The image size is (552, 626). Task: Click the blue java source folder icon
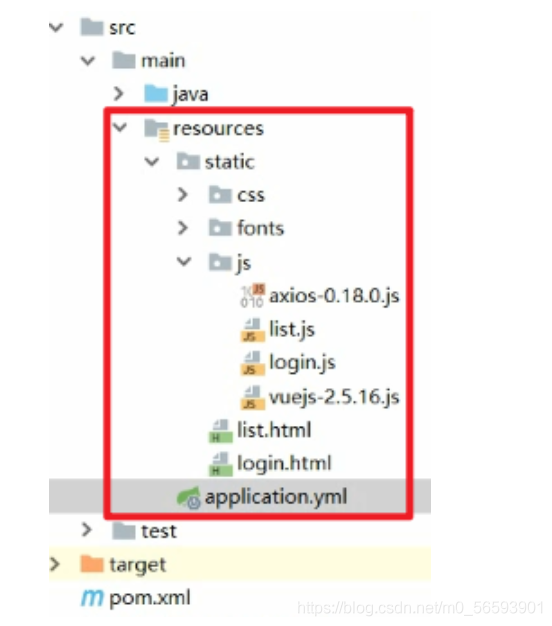(x=156, y=94)
